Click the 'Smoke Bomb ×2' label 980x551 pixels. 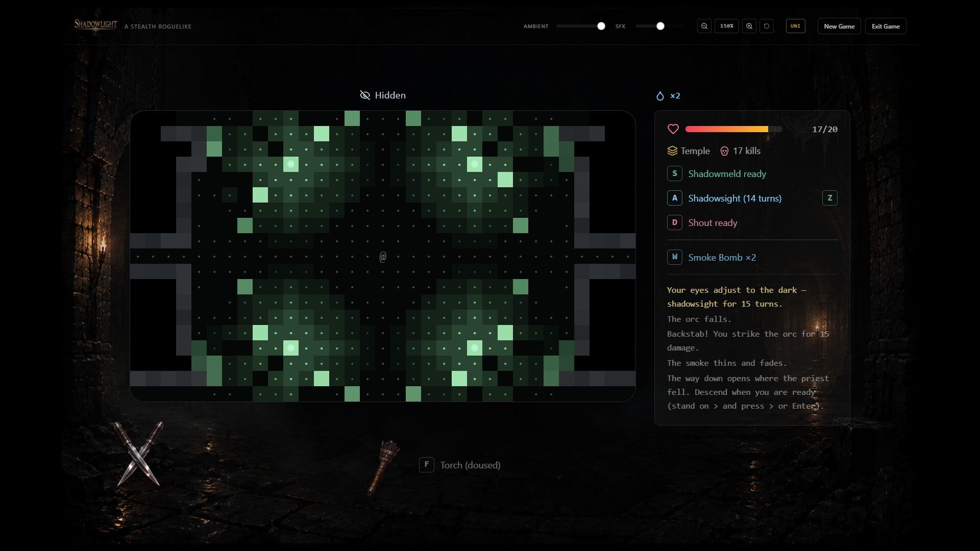click(x=722, y=258)
